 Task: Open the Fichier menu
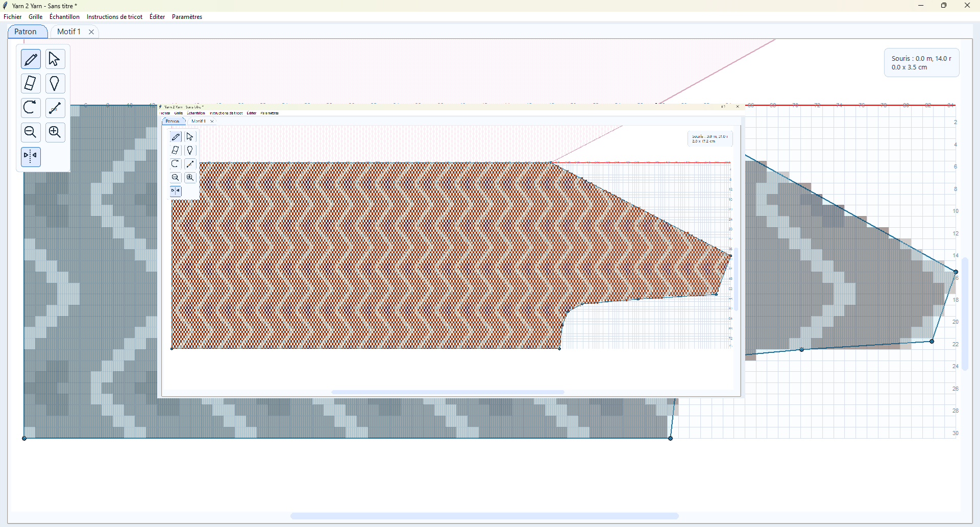click(x=13, y=17)
